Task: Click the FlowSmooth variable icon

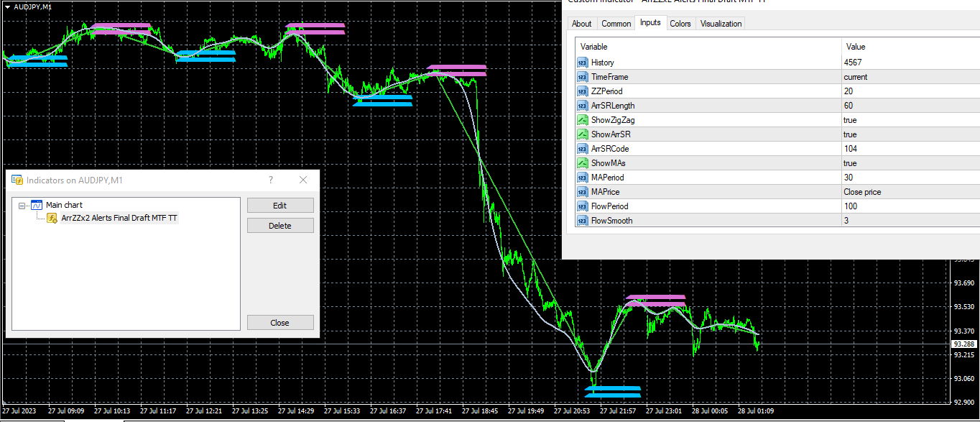Action: click(x=583, y=221)
